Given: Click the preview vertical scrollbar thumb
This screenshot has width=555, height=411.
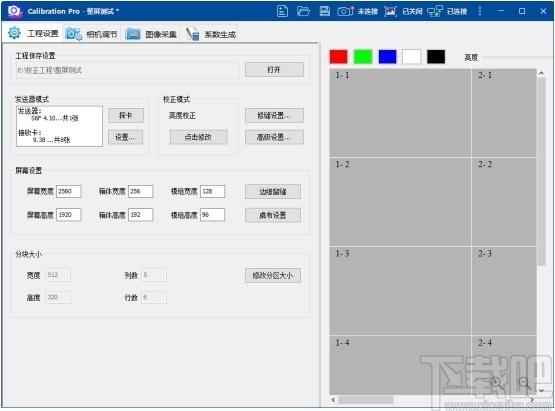Looking at the screenshot, I should click(542, 172).
